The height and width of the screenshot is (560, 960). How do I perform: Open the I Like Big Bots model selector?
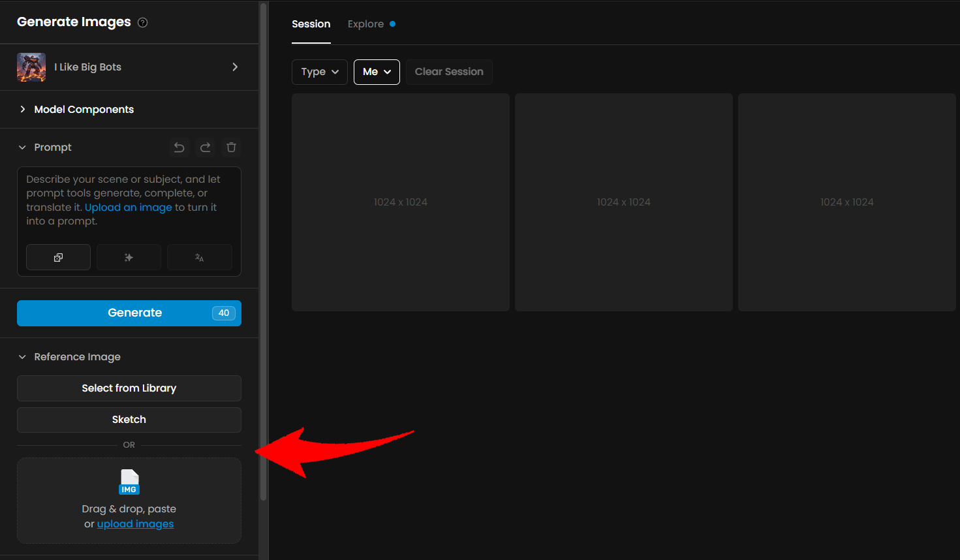tap(129, 67)
